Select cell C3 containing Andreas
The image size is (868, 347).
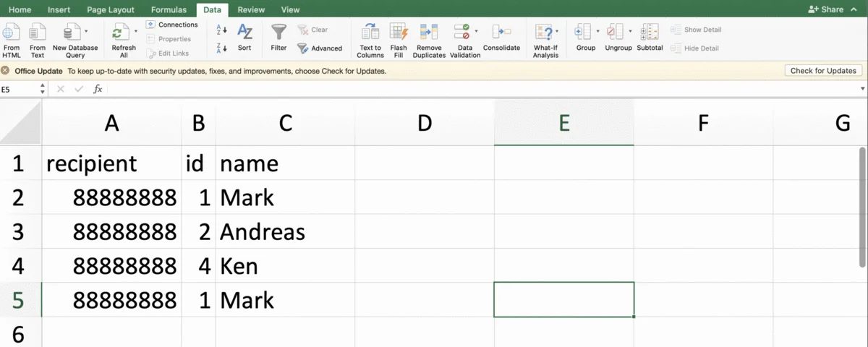[x=285, y=231]
